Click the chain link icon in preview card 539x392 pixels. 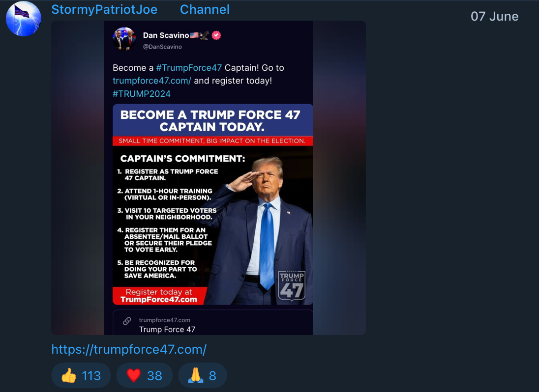[x=127, y=321]
